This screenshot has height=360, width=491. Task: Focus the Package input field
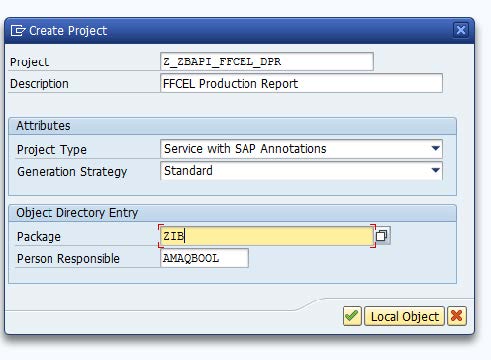click(266, 236)
